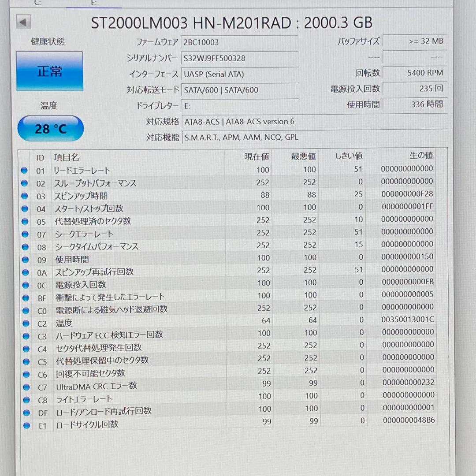Click the status dot next to ロードサイクル回数

tap(25, 424)
